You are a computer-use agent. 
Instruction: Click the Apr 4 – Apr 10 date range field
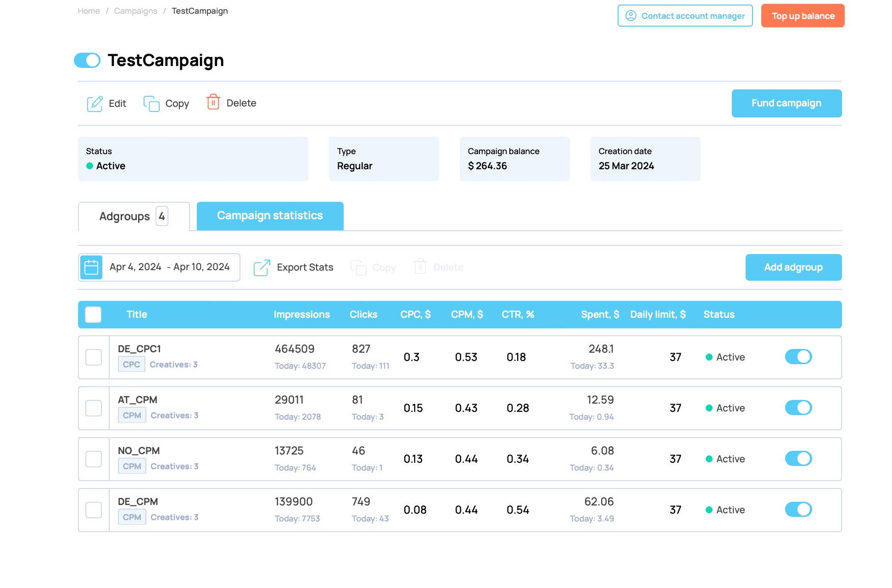(169, 267)
